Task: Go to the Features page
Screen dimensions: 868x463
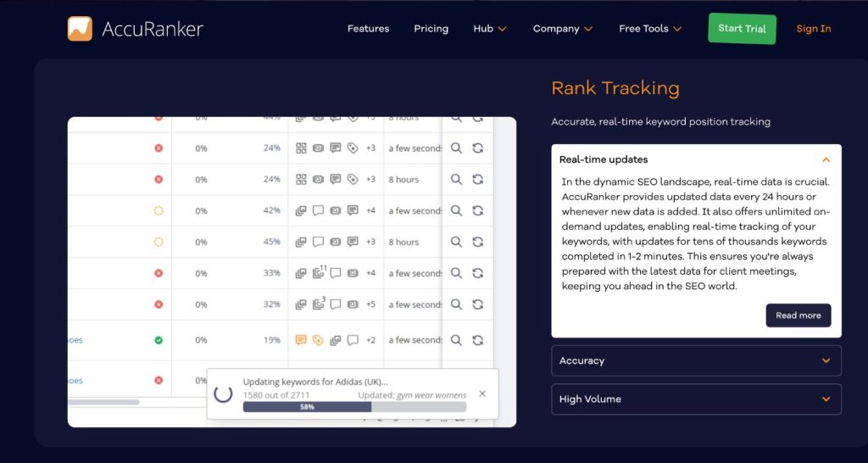Action: point(368,29)
